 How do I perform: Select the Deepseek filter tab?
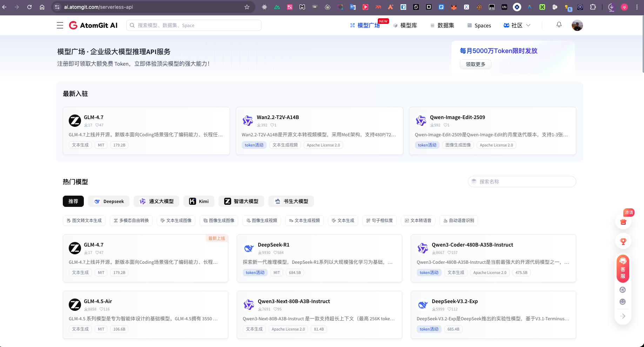tap(109, 201)
